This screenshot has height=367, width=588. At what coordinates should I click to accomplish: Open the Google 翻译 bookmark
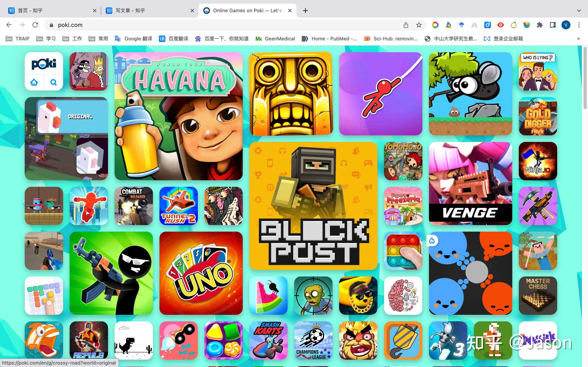tap(134, 39)
